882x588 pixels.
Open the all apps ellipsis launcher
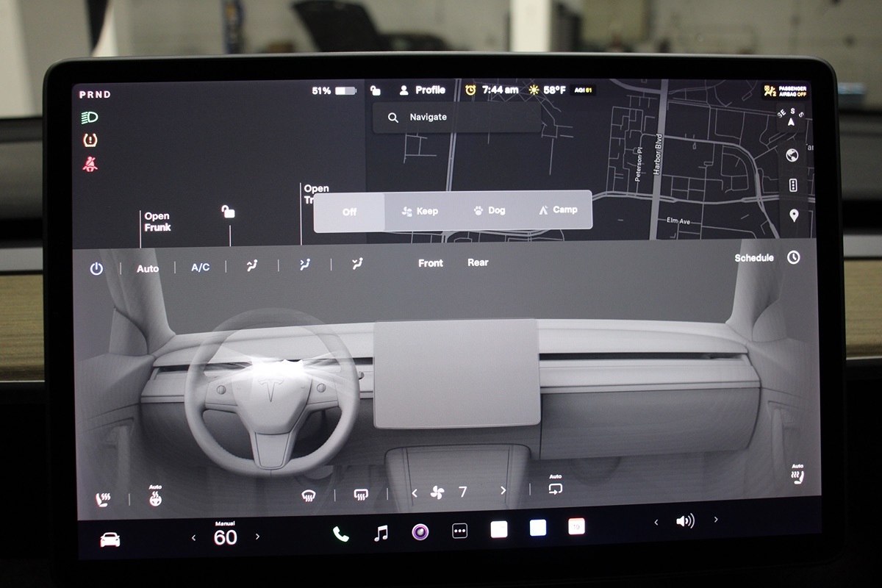(x=460, y=531)
